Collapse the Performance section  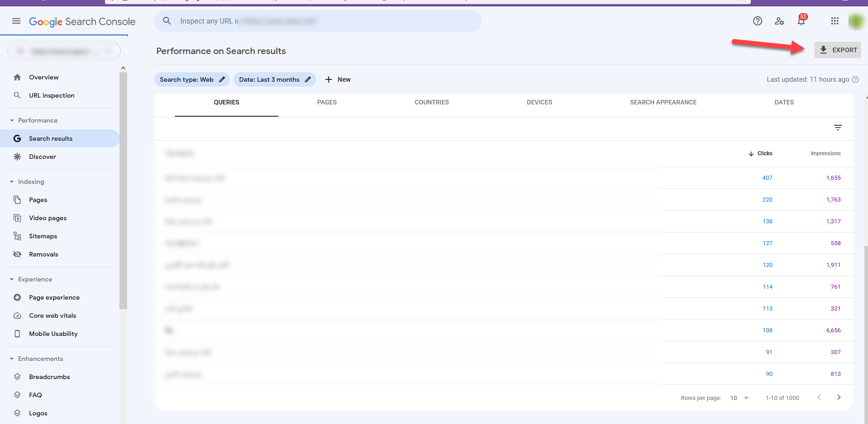[x=12, y=120]
